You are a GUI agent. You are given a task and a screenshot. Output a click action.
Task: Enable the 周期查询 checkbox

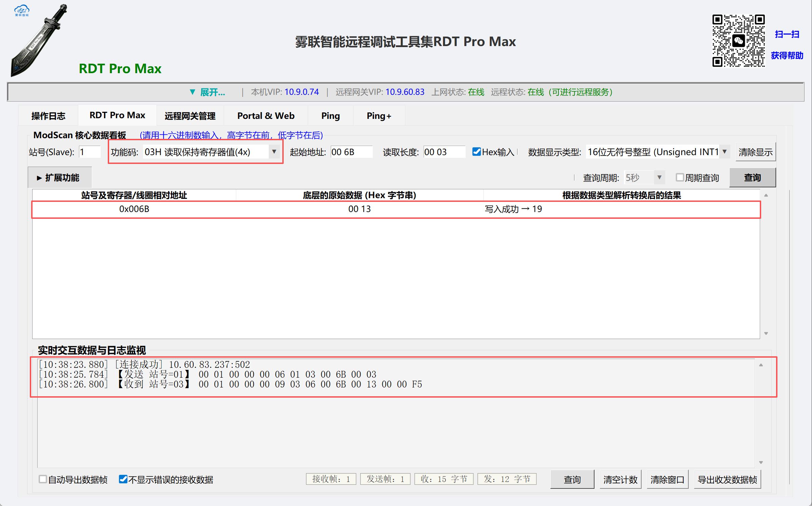click(679, 177)
